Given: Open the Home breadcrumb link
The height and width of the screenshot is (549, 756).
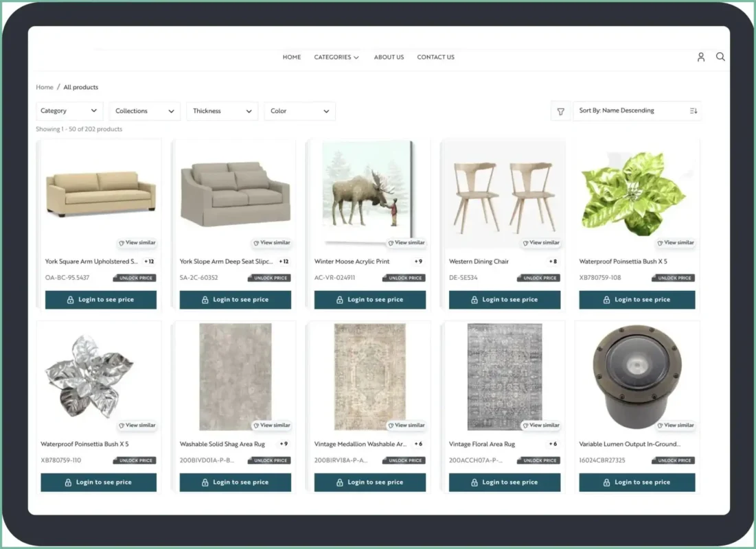Looking at the screenshot, I should pos(44,87).
